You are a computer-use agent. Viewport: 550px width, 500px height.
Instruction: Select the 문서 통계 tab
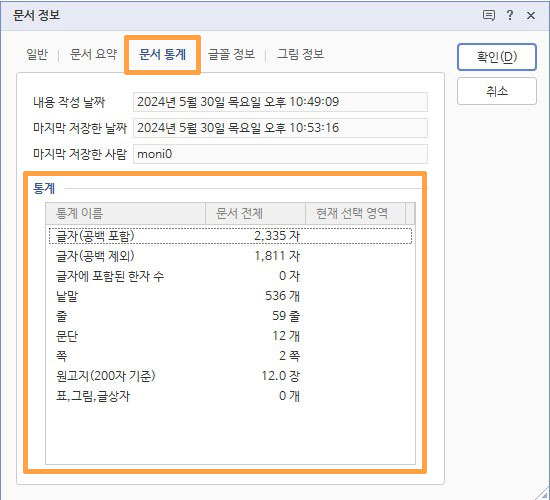pyautogui.click(x=162, y=55)
